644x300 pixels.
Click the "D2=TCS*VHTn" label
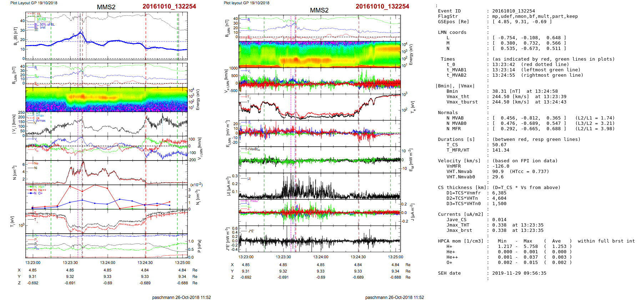(462, 198)
